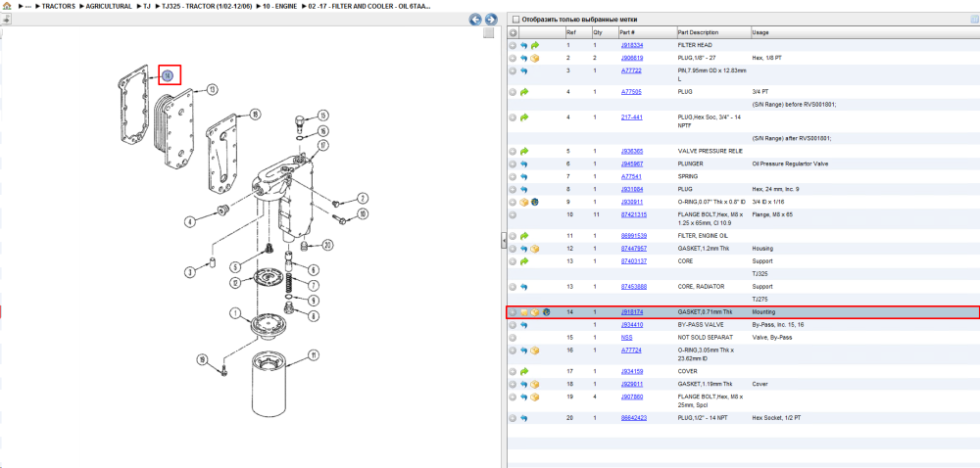This screenshot has height=468, width=980.
Task: Go to the previous diagram with the left arrow
Action: [475, 20]
